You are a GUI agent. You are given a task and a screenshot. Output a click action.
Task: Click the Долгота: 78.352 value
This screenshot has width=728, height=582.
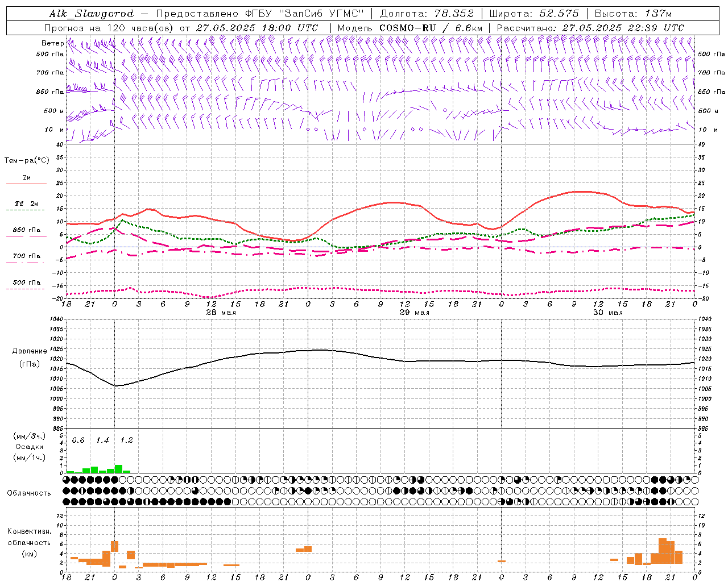pyautogui.click(x=426, y=14)
